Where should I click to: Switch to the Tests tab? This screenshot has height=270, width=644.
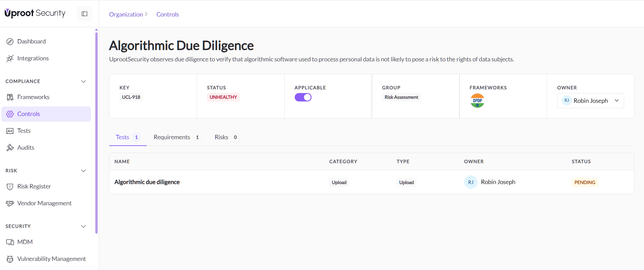128,137
